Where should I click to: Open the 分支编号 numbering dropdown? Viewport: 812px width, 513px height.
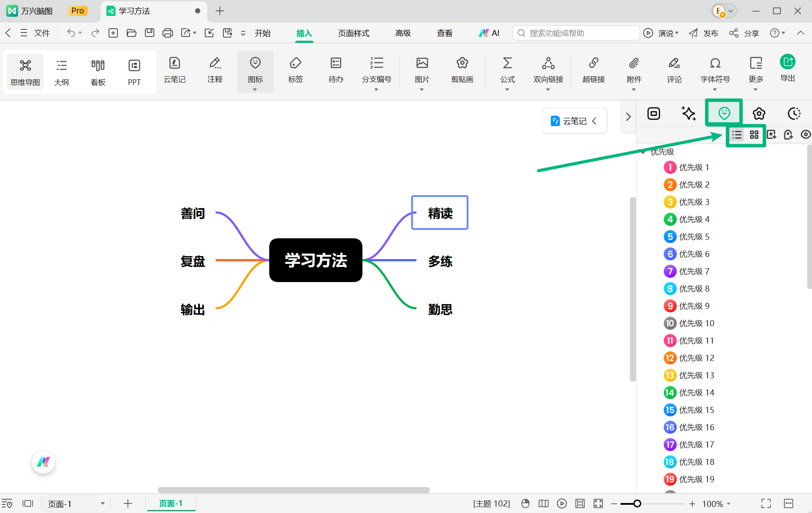pyautogui.click(x=376, y=90)
